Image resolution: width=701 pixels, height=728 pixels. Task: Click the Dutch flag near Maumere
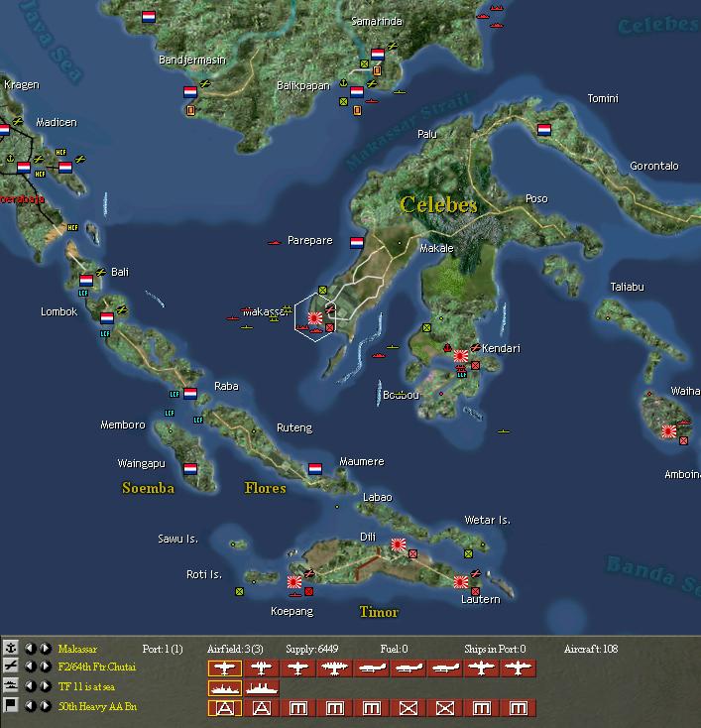315,469
